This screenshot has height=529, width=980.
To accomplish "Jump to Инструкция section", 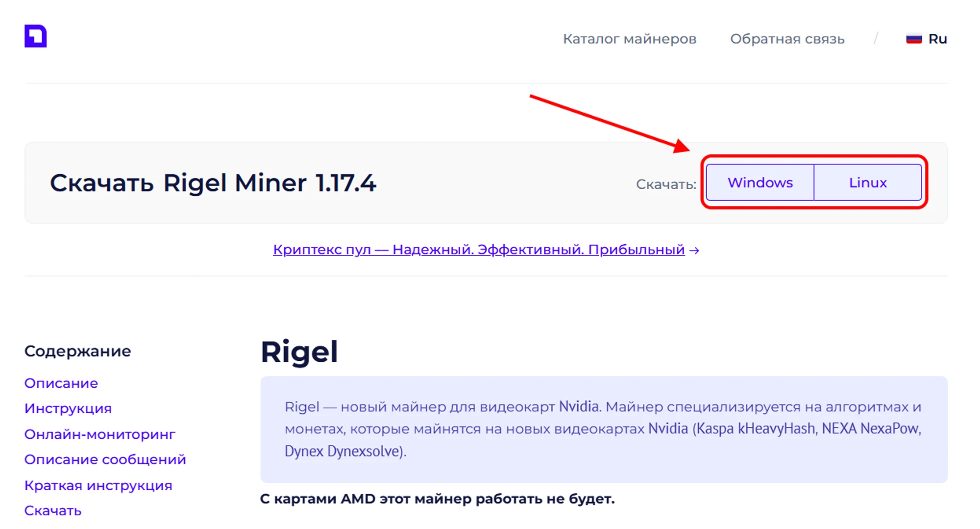I will (x=68, y=408).
